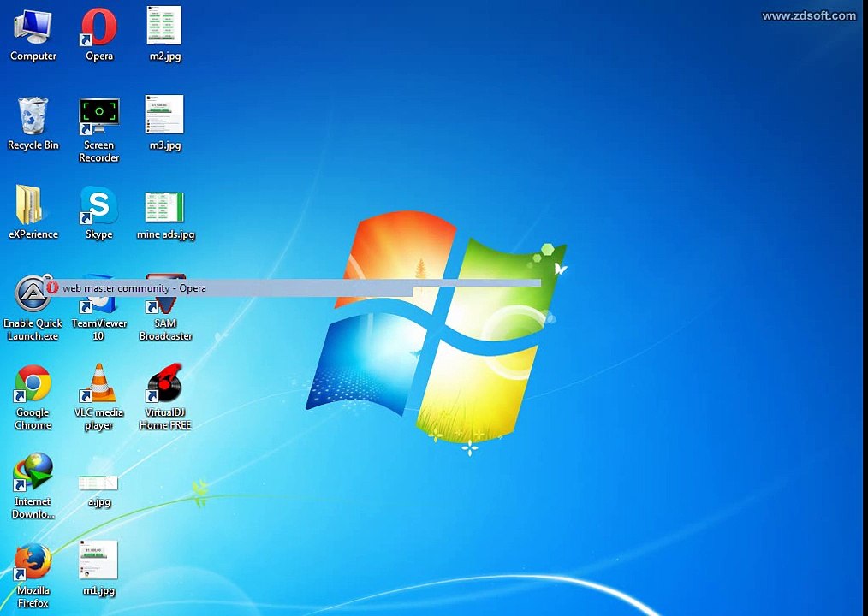Select the Internet Download Manager shortcut
This screenshot has height=616, width=868.
[x=33, y=486]
